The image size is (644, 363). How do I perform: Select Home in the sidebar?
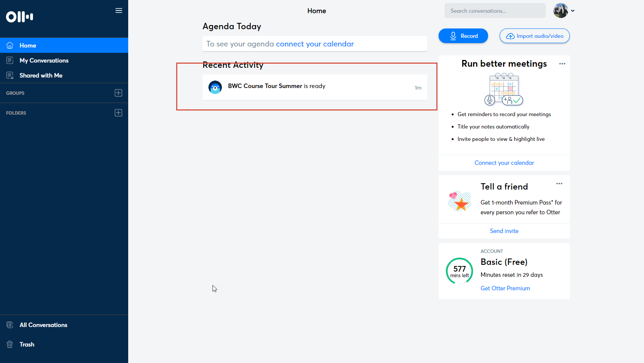[x=28, y=45]
